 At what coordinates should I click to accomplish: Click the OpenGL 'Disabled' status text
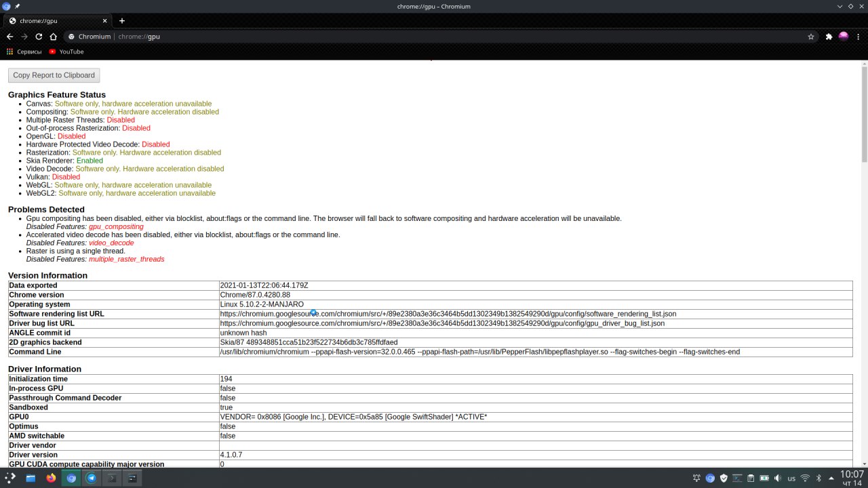[71, 136]
